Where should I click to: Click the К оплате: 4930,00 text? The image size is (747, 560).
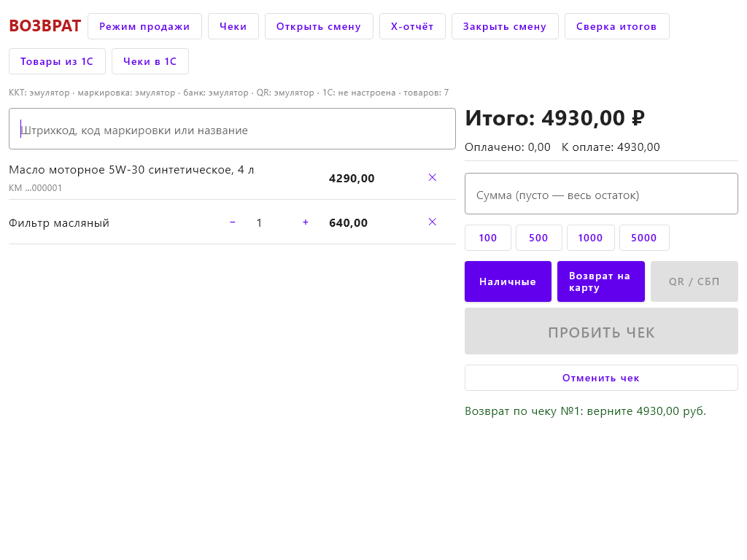coord(611,147)
